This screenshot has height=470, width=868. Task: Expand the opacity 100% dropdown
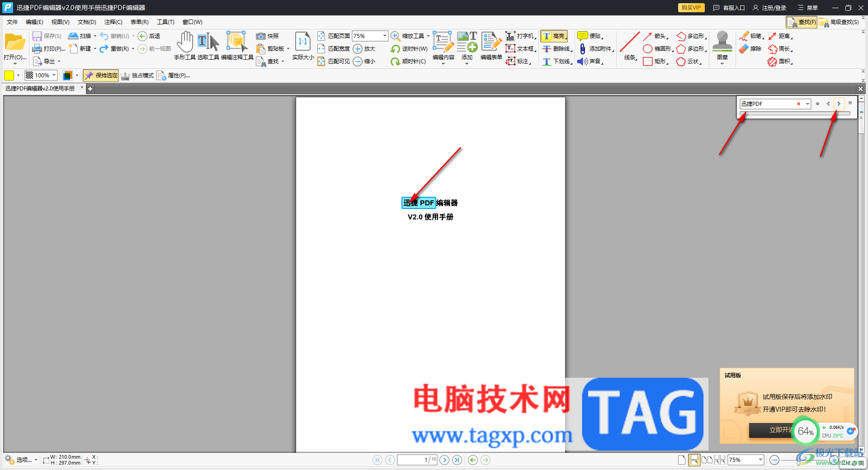point(54,75)
